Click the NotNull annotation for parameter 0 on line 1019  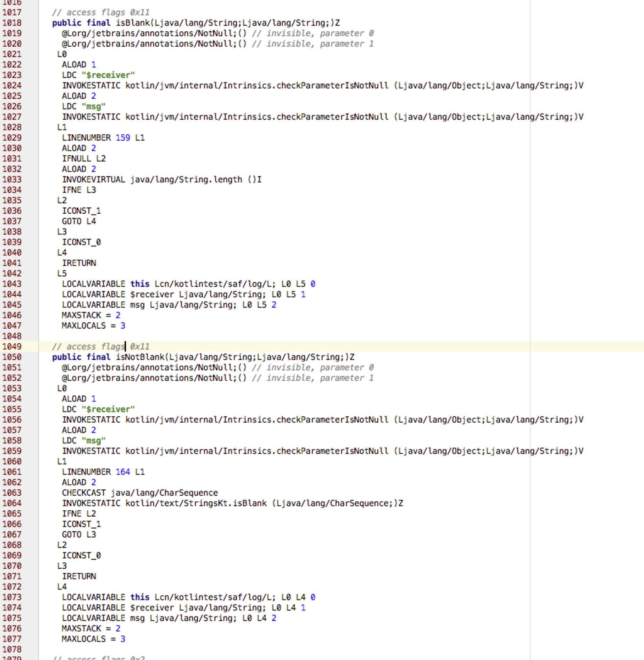tap(218, 33)
